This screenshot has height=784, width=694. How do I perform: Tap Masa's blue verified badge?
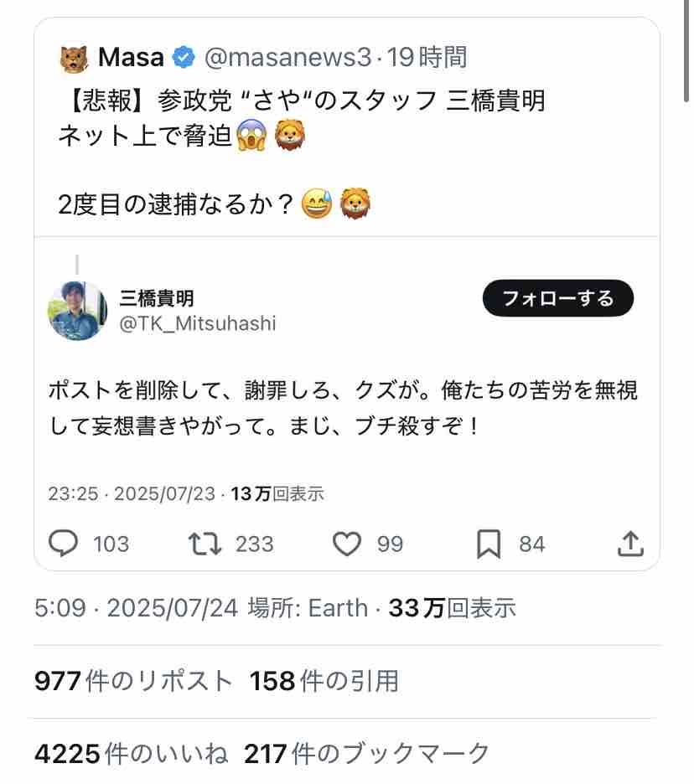[x=184, y=57]
